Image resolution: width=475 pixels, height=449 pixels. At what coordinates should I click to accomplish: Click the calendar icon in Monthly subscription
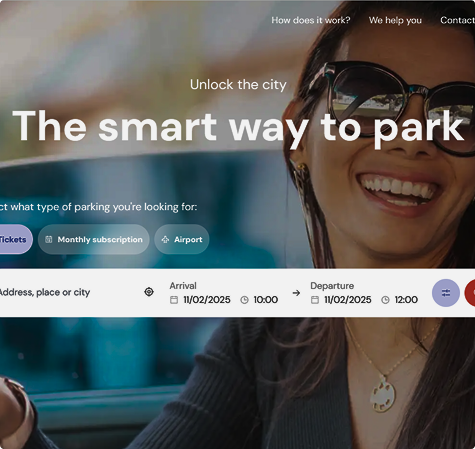(49, 239)
